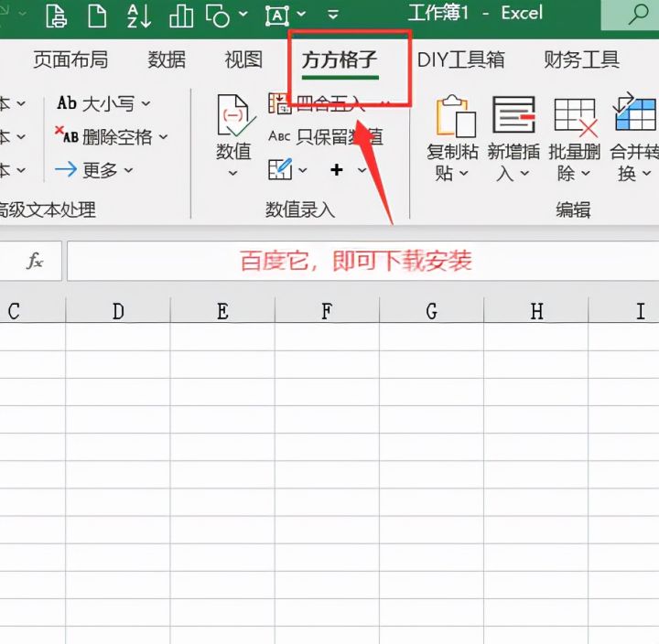Switch to the 数据 tab
659x644 pixels.
(x=167, y=59)
